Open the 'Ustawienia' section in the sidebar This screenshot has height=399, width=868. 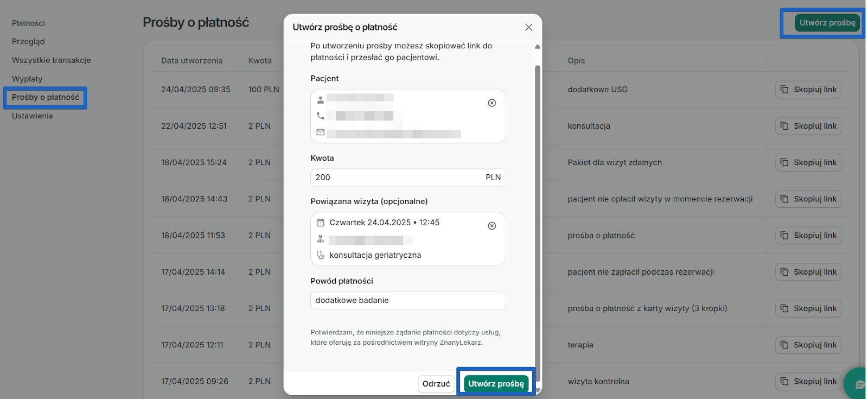click(x=32, y=116)
